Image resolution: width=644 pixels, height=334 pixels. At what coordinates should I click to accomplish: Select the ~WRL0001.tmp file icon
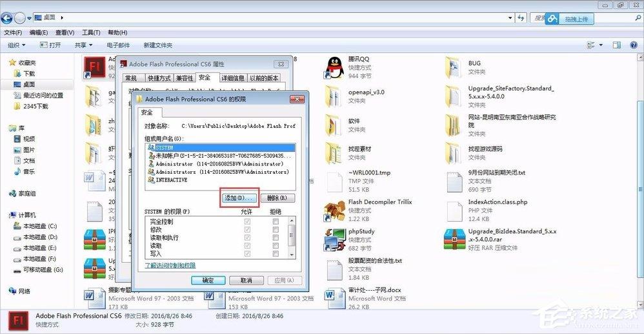pos(335,182)
